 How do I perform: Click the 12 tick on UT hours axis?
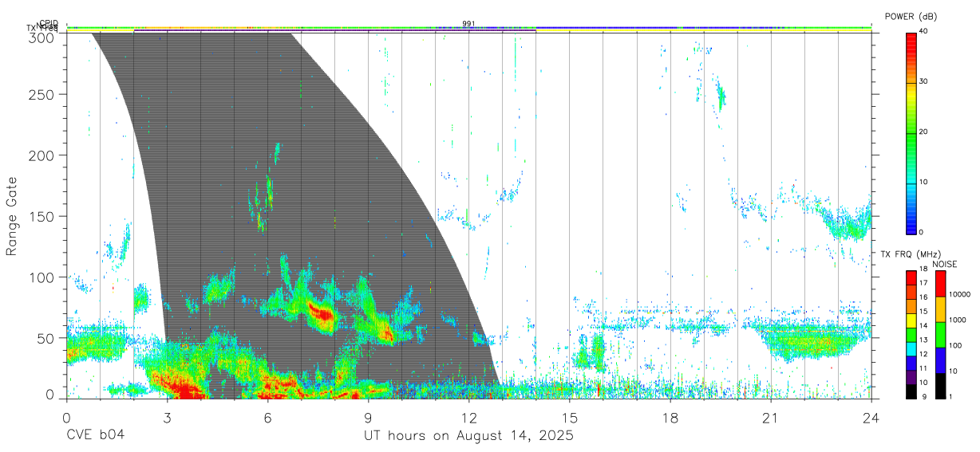469,417
